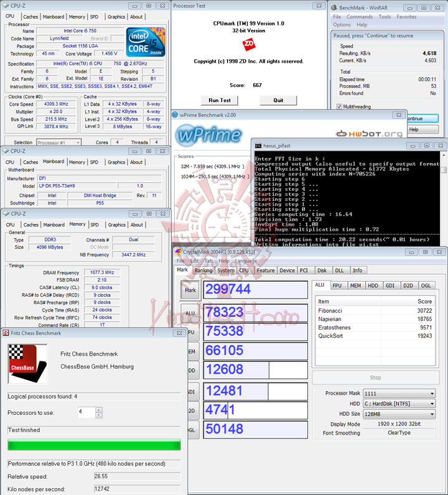Click the Mark button in CrystalMark

tap(190, 290)
